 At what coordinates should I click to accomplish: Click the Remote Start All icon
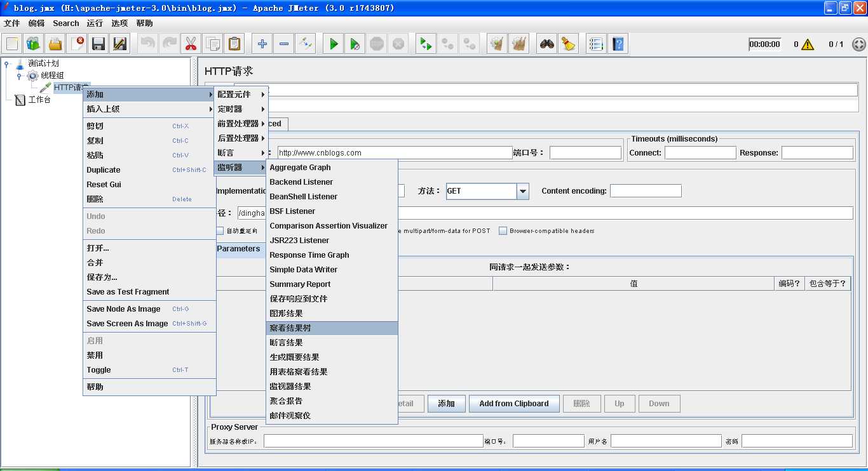tap(426, 44)
